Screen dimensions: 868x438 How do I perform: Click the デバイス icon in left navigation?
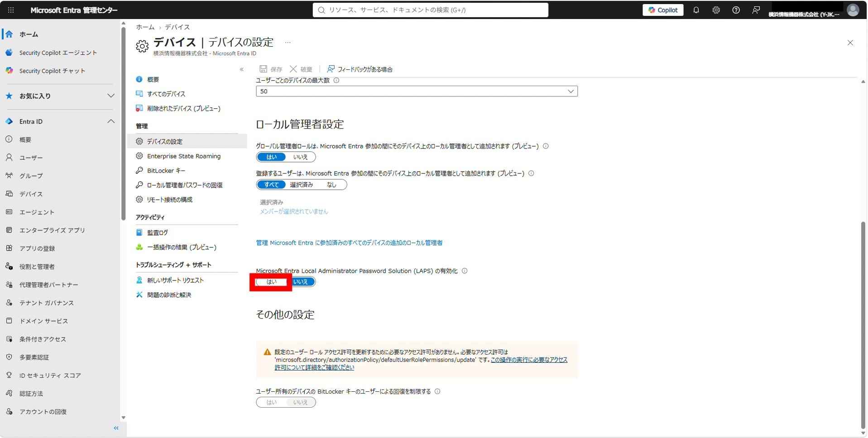click(x=9, y=194)
